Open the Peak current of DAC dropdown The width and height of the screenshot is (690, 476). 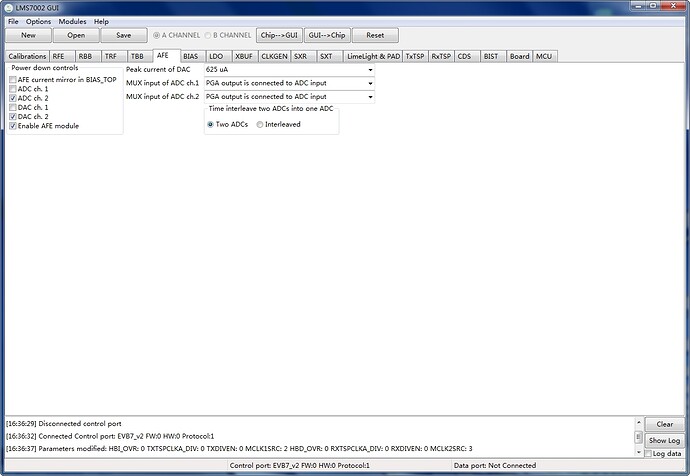click(x=289, y=70)
